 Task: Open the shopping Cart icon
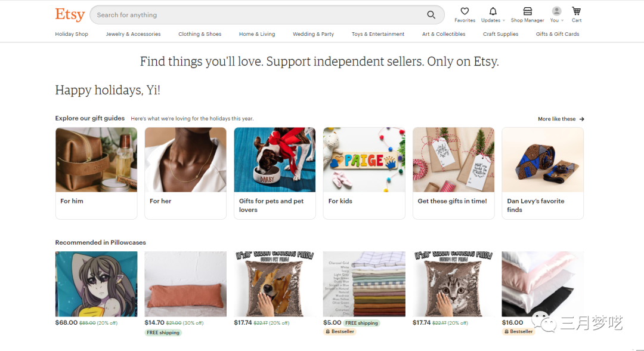pyautogui.click(x=576, y=11)
